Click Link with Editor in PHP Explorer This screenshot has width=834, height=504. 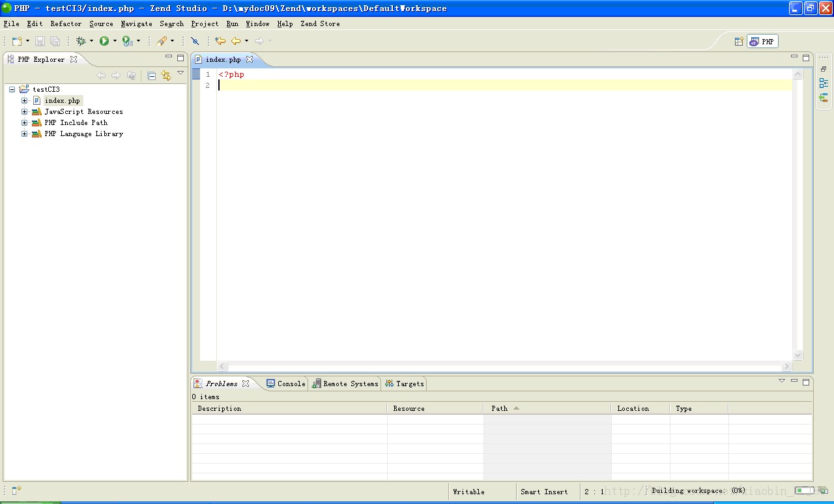tap(167, 75)
